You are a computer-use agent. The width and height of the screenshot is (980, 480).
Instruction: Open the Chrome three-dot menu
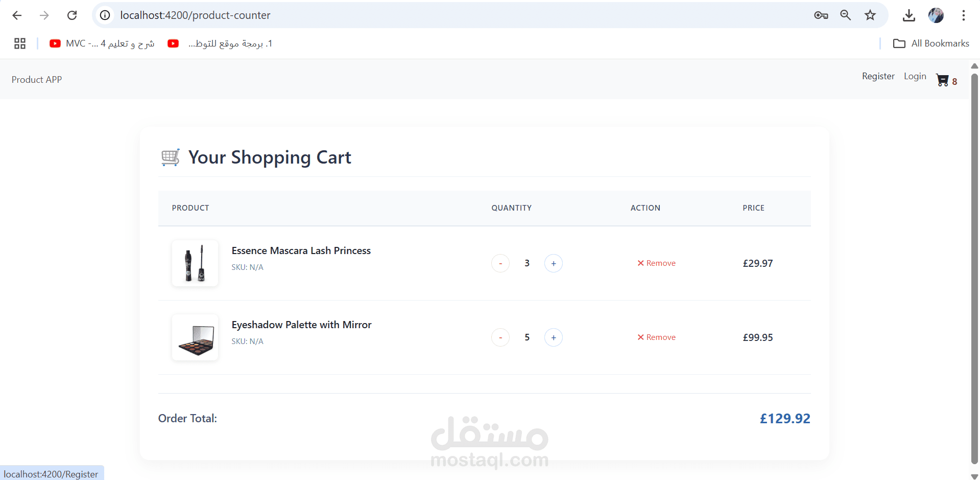point(964,15)
